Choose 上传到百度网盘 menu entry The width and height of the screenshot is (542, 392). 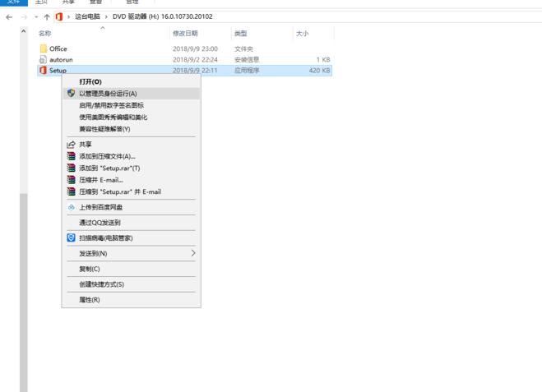tap(131, 207)
